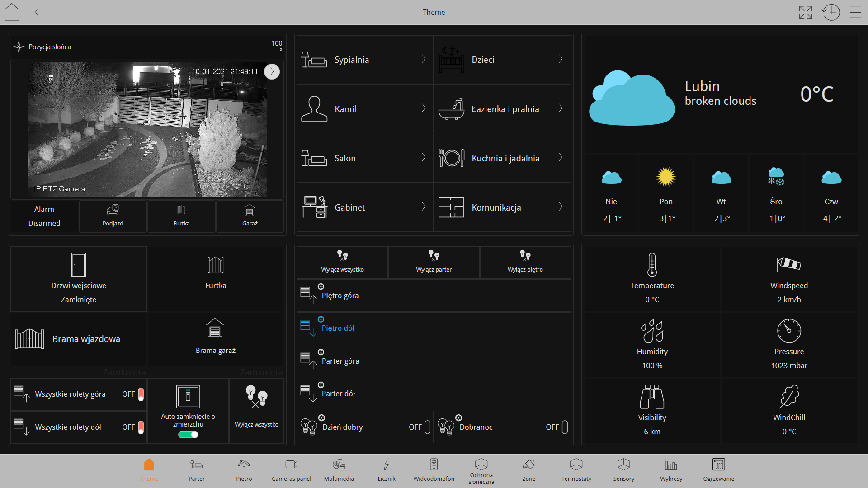The width and height of the screenshot is (868, 488).
Task: Open the Kuchnia i jadalnia chevron
Action: 561,158
